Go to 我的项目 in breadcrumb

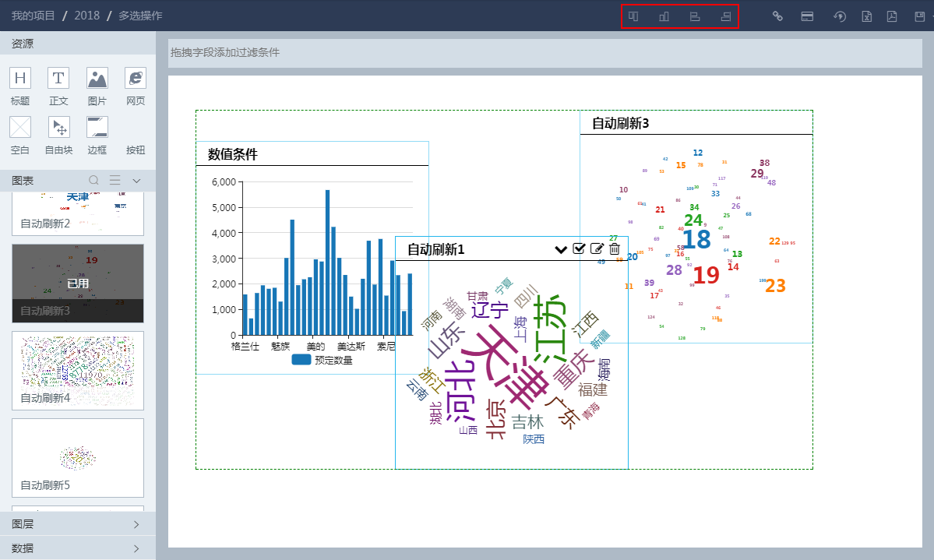click(x=33, y=16)
